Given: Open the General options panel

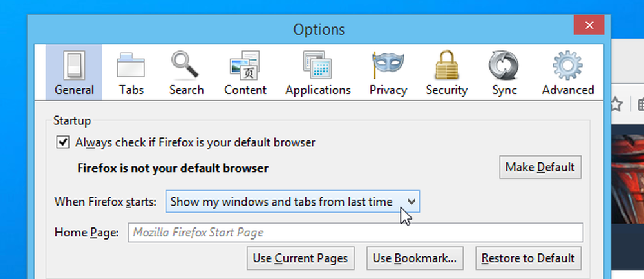Looking at the screenshot, I should [74, 72].
